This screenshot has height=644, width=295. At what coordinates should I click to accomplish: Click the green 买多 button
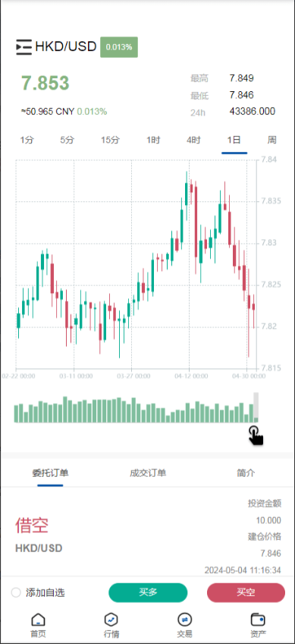148,592
